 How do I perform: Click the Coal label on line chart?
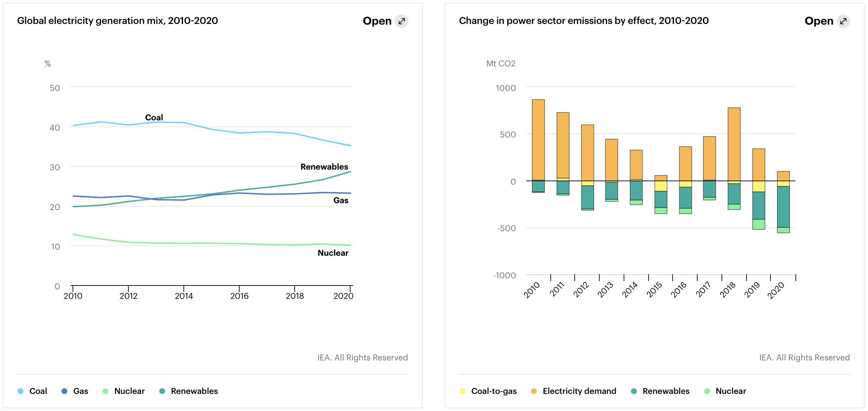click(x=154, y=118)
